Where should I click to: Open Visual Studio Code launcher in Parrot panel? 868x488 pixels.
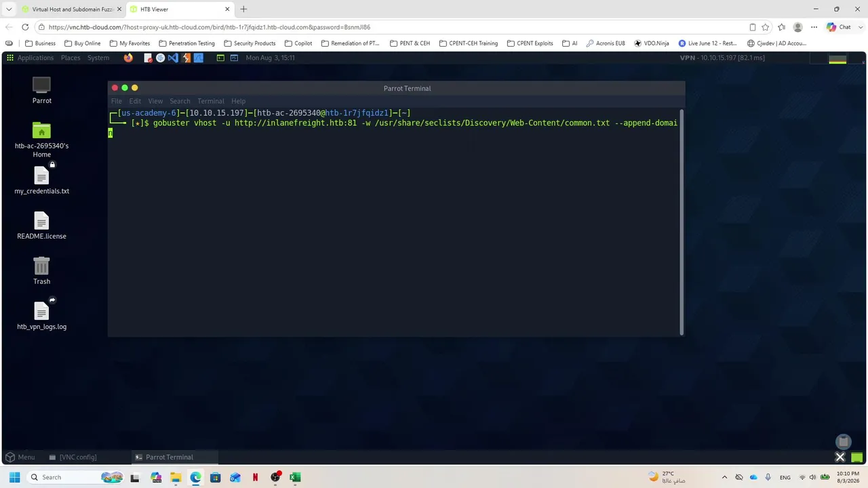click(x=173, y=58)
